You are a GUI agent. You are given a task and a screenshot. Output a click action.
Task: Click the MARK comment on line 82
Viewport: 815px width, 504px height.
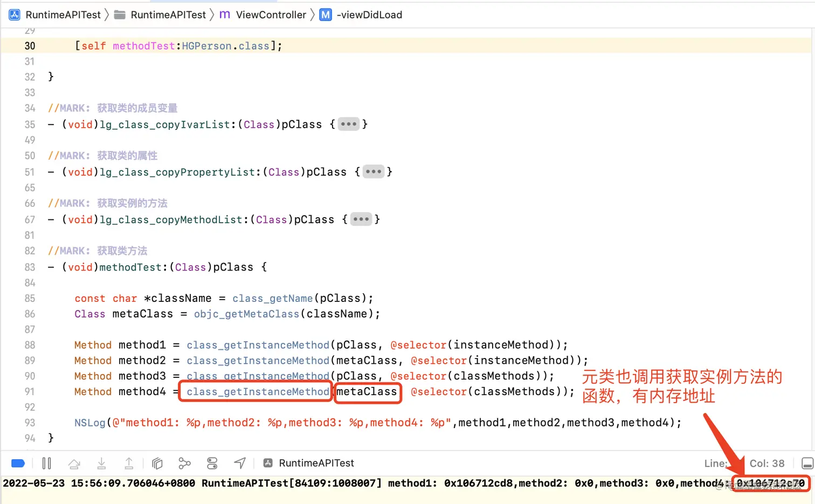tap(98, 251)
